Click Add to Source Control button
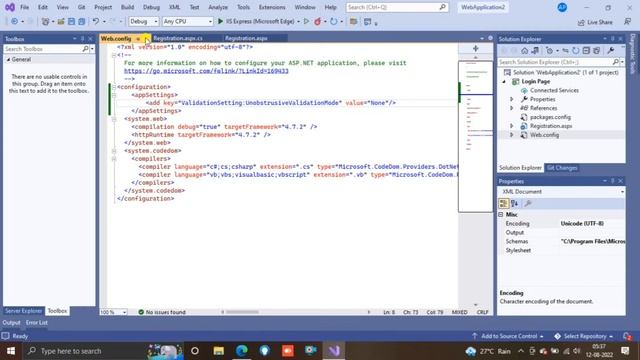Image resolution: width=640 pixels, height=360 pixels. [x=509, y=336]
